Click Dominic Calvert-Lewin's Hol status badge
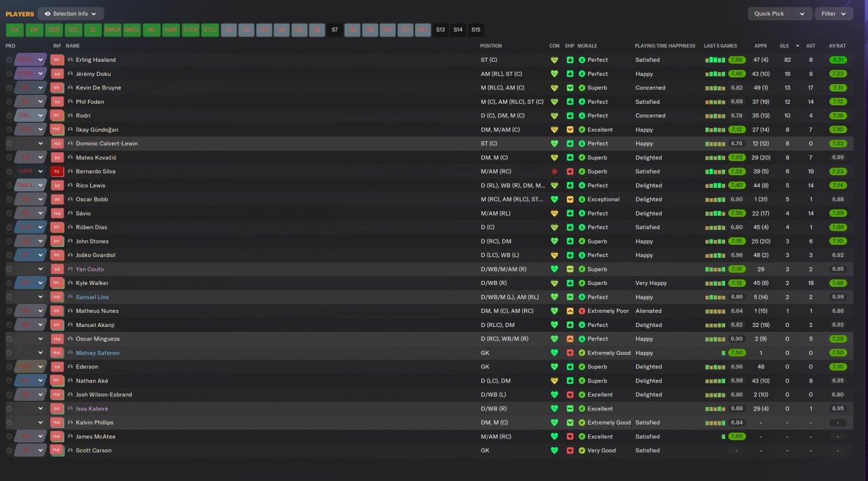 pyautogui.click(x=57, y=144)
